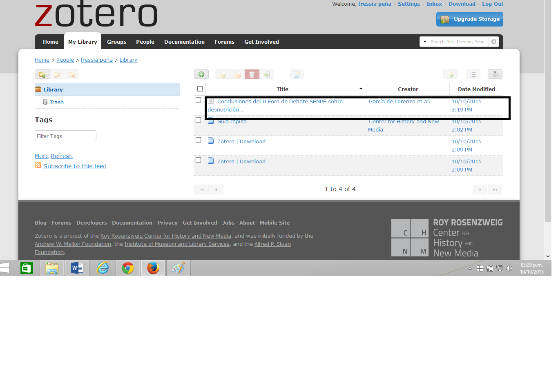The image size is (558, 392).
Task: Click the Upgrade Storage button
Action: pyautogui.click(x=469, y=19)
